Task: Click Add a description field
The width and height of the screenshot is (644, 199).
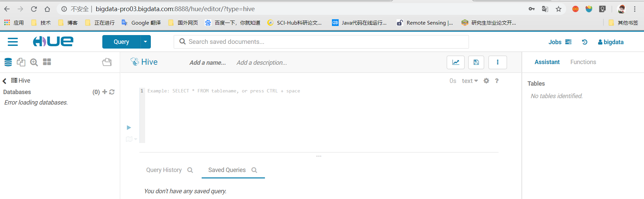Action: (x=262, y=63)
